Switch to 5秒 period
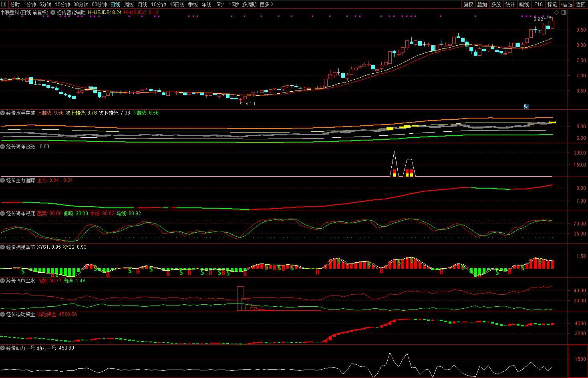The width and height of the screenshot is (588, 378). (x=220, y=4)
